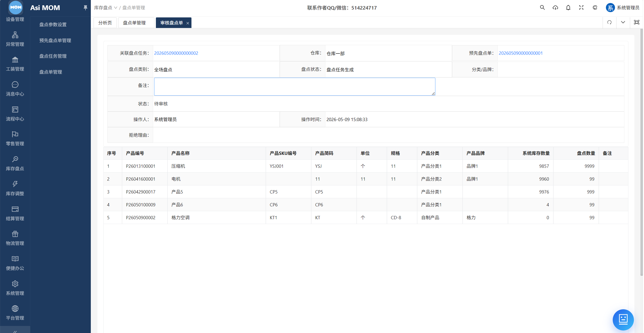Open 预先盘点单管理 submenu item
The height and width of the screenshot is (333, 644).
[55, 40]
